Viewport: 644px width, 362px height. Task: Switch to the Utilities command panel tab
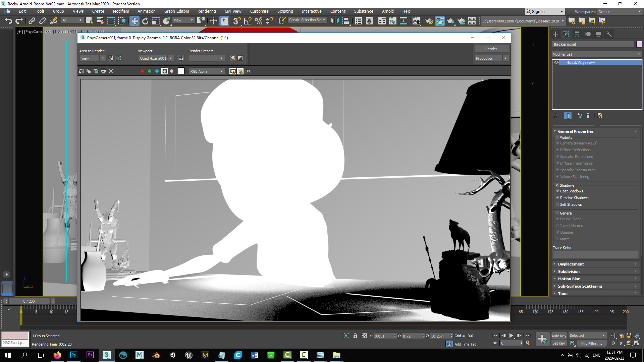609,34
